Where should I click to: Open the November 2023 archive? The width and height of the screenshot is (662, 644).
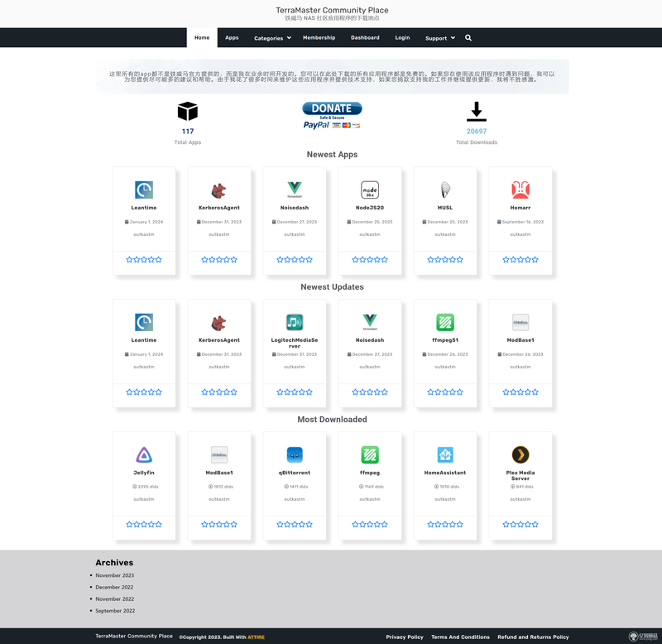click(115, 575)
